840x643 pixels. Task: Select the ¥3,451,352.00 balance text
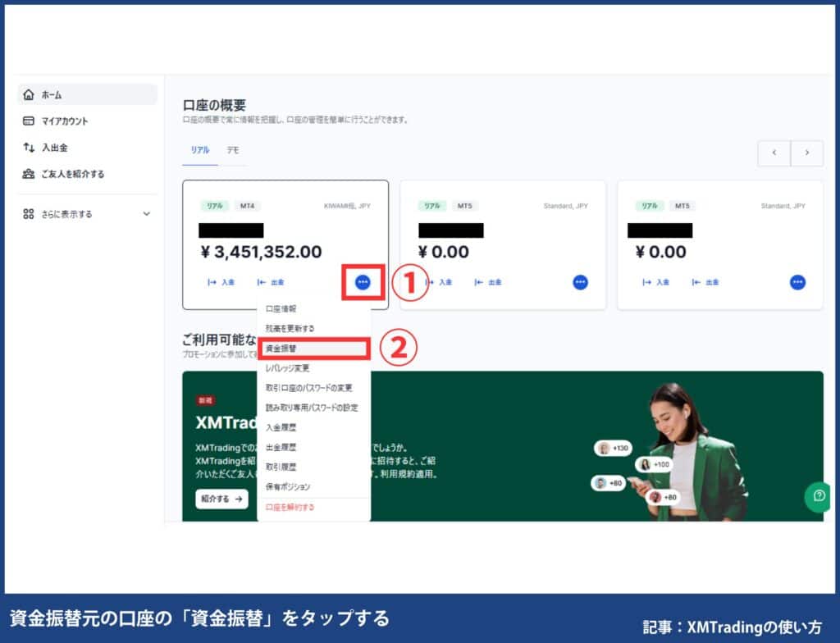pyautogui.click(x=261, y=252)
